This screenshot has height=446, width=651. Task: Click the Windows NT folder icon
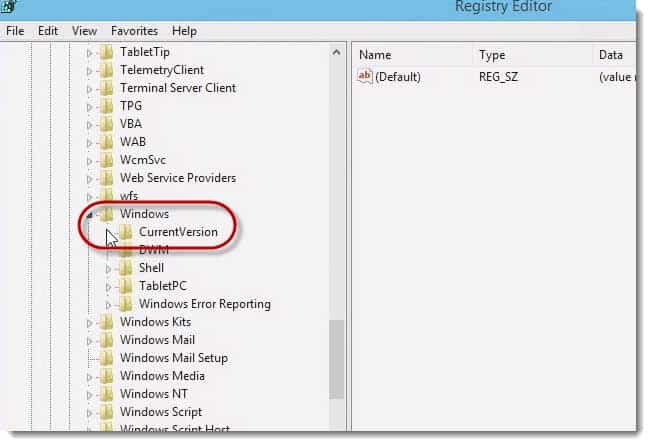107,394
